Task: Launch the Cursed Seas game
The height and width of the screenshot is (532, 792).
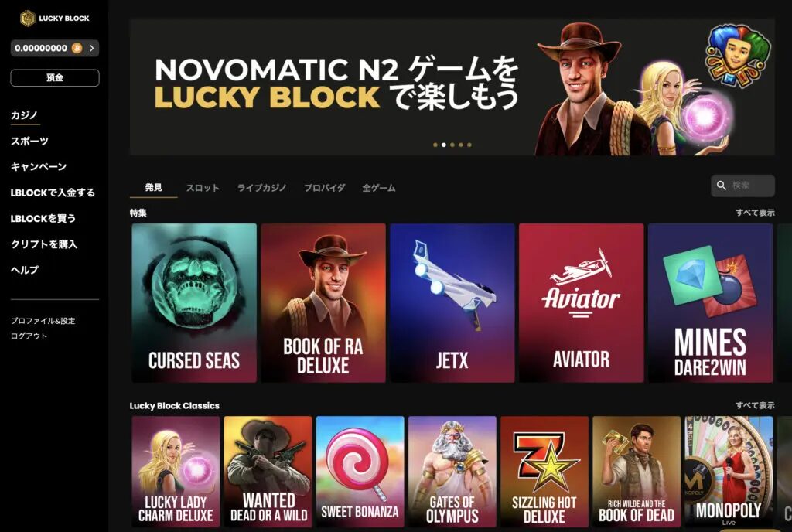Action: [x=194, y=303]
